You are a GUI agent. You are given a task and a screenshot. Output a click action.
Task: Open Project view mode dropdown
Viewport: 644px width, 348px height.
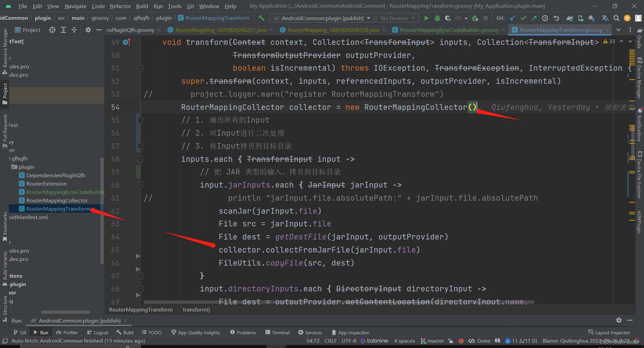pos(28,30)
